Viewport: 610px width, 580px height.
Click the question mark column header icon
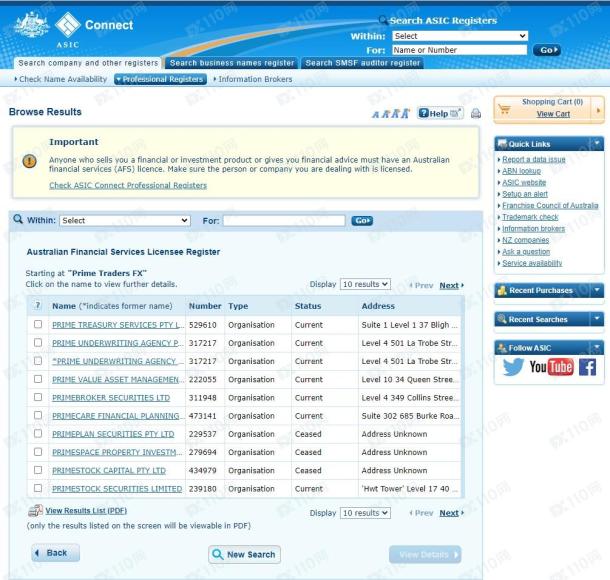38,305
